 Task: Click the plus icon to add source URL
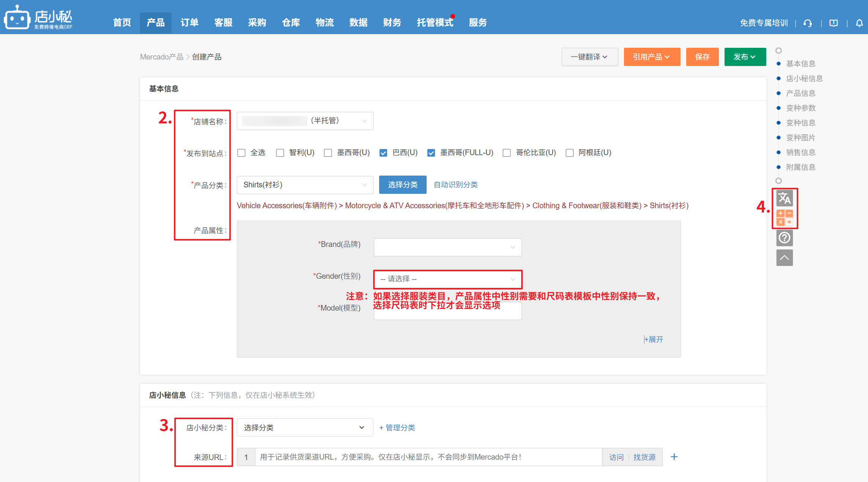pyautogui.click(x=674, y=457)
